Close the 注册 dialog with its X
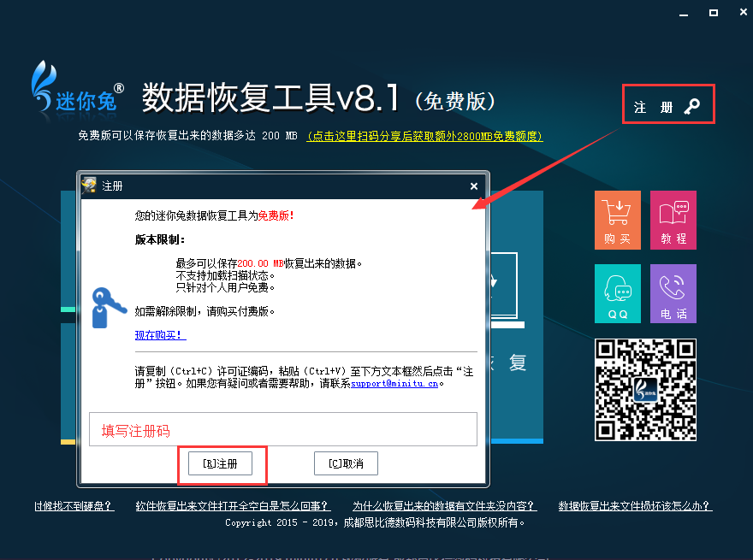Viewport: 753px width, 560px height. [474, 186]
